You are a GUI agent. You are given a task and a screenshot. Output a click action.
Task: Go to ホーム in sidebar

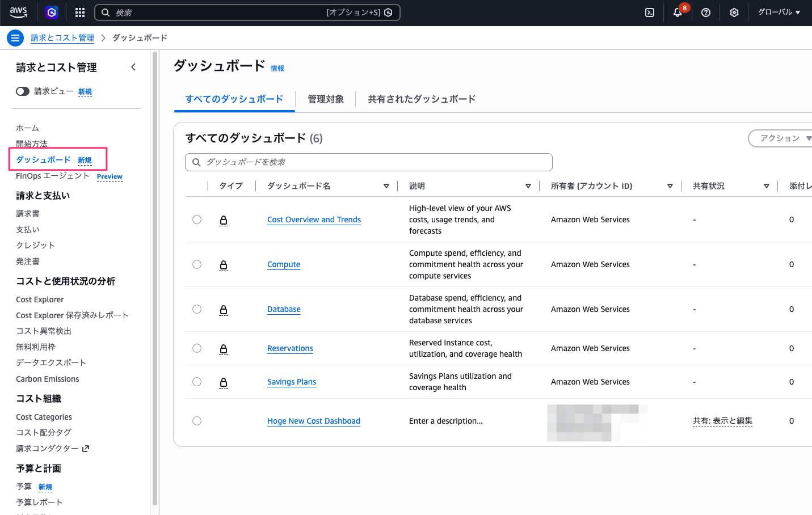[x=28, y=128]
